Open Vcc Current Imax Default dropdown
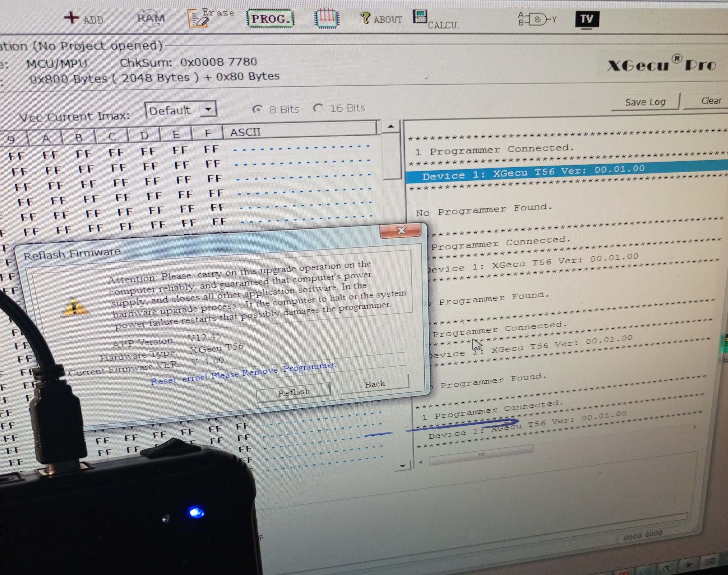728x575 pixels. coord(208,110)
